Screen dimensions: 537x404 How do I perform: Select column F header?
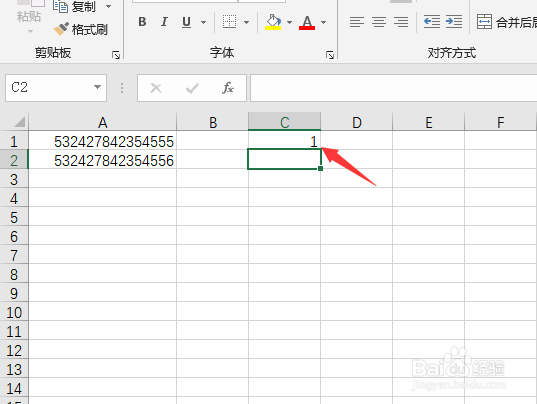coord(500,122)
